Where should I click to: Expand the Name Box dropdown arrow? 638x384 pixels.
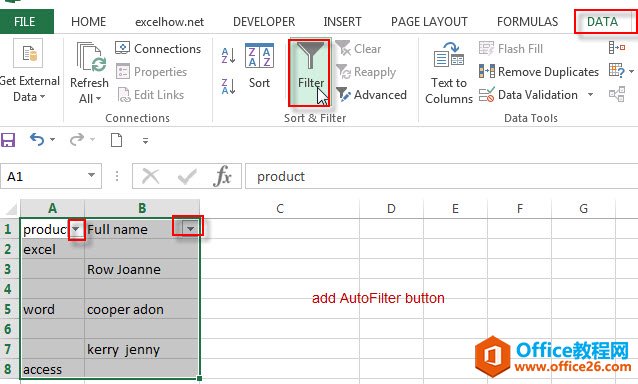tap(91, 176)
